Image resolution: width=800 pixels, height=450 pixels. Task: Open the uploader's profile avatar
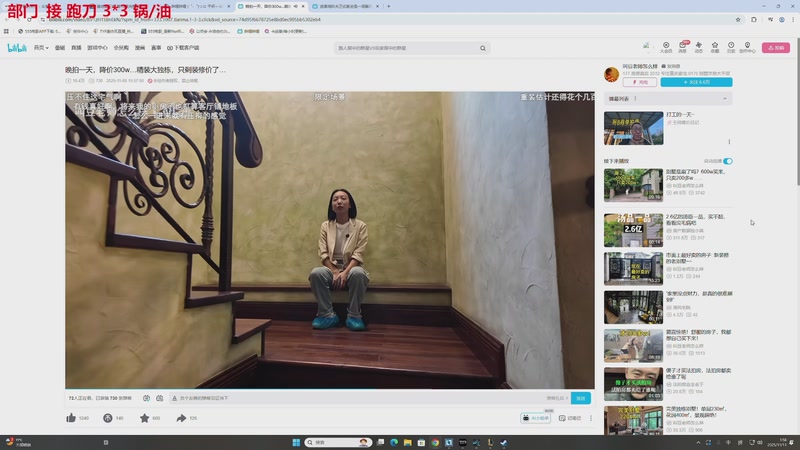[x=611, y=74]
